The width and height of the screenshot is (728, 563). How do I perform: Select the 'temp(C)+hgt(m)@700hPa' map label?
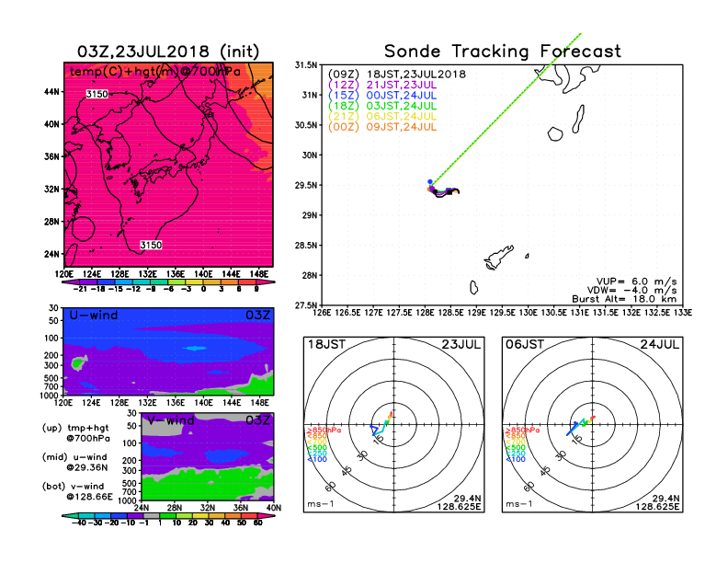tap(155, 72)
